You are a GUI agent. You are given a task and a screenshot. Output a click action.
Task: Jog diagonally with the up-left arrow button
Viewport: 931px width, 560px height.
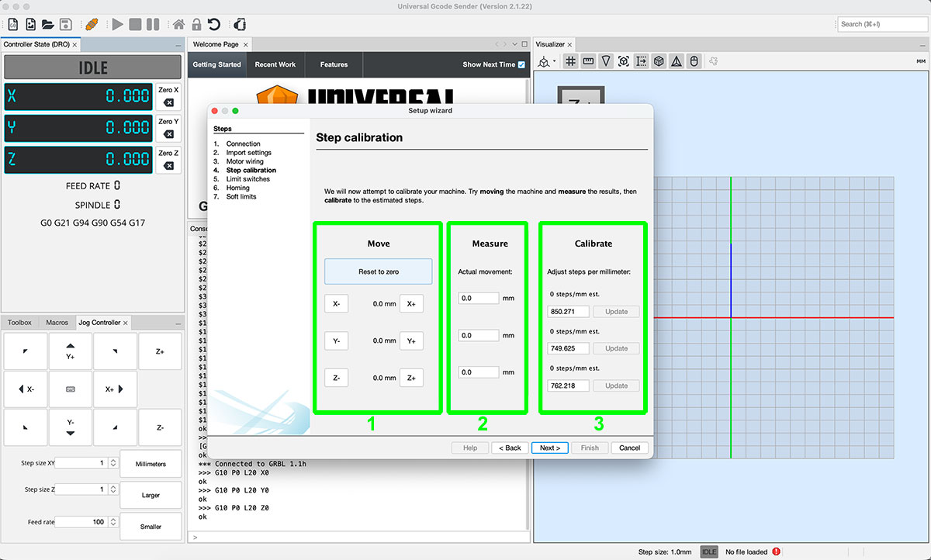pyautogui.click(x=26, y=351)
